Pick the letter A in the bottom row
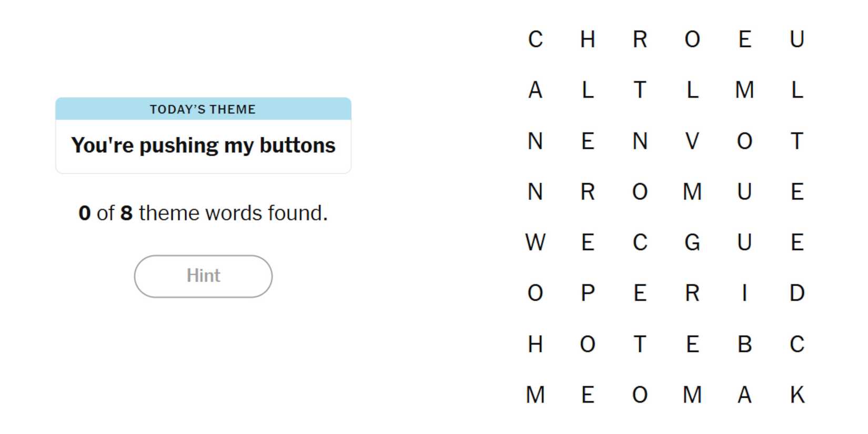 pos(744,395)
